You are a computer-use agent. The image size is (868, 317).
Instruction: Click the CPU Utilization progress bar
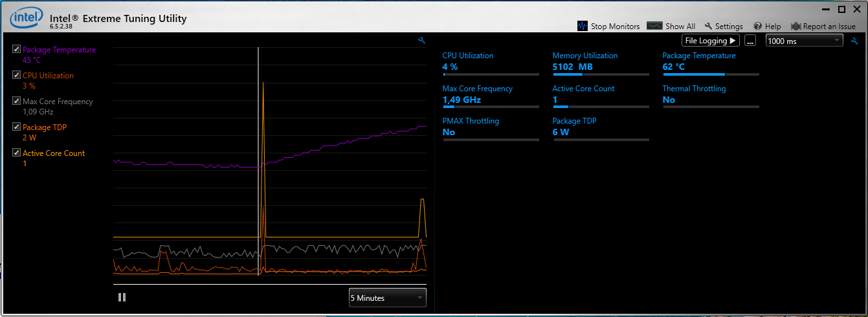tap(491, 74)
